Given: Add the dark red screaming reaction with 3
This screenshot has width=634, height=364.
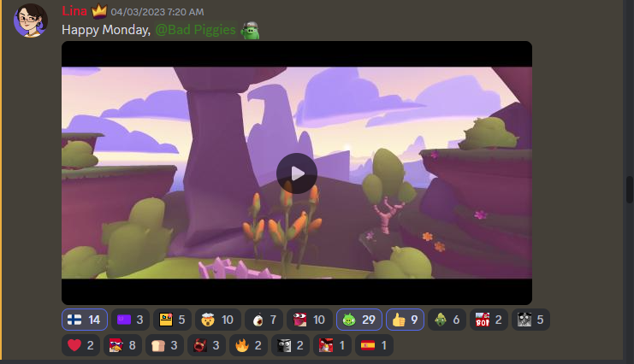Looking at the screenshot, I should [x=206, y=345].
